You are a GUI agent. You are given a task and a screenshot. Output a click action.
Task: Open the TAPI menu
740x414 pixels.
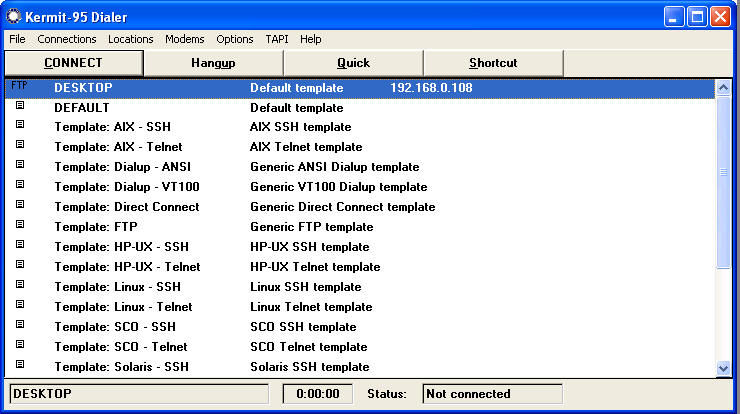pos(276,39)
